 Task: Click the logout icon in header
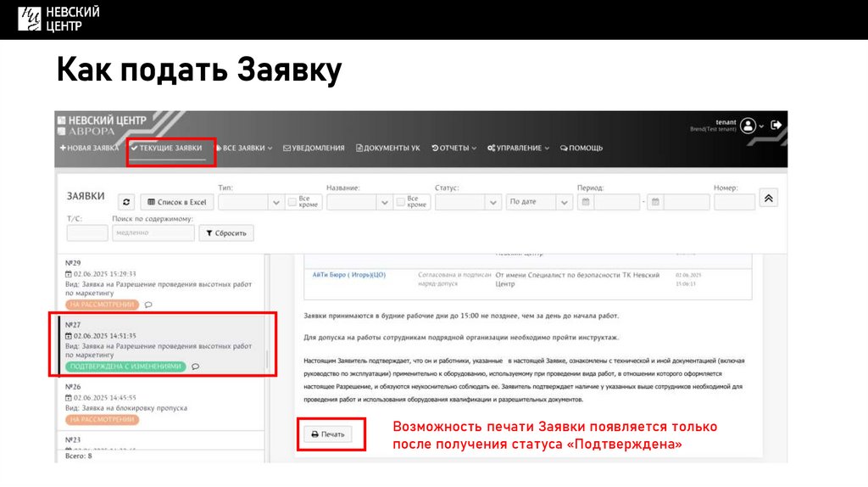[776, 126]
